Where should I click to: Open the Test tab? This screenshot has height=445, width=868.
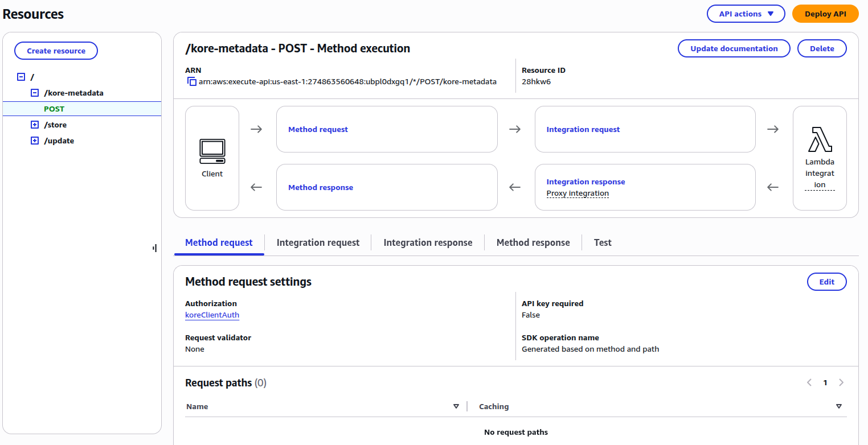(x=602, y=242)
